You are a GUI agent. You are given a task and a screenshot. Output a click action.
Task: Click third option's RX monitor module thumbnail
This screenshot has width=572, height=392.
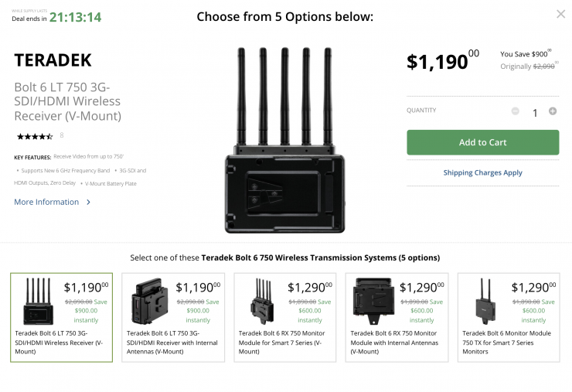click(262, 301)
